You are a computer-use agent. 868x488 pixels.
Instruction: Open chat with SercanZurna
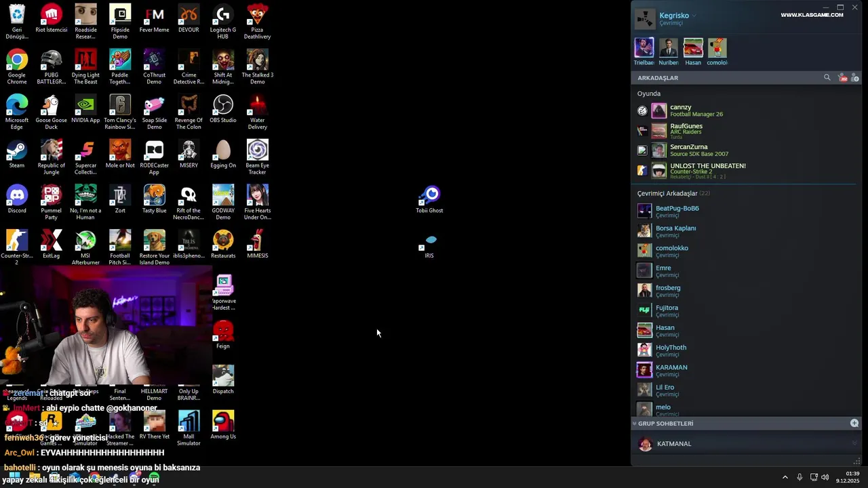click(746, 150)
